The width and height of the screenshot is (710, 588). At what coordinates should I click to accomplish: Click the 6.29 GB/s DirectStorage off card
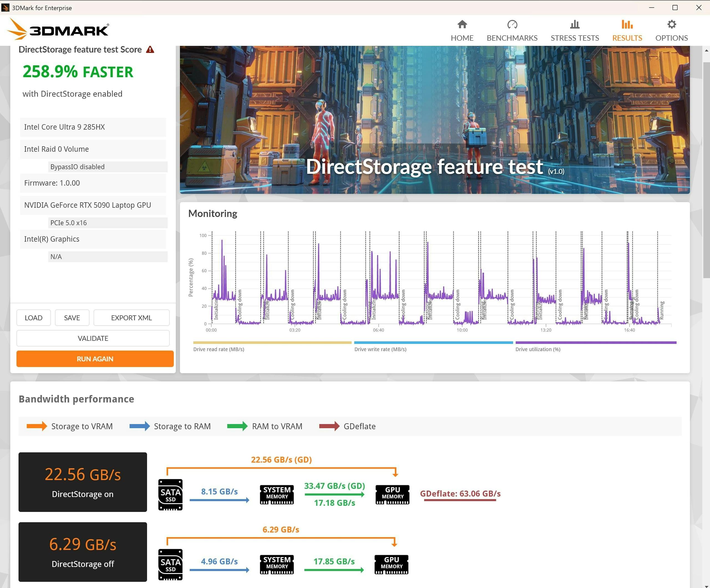pos(83,552)
